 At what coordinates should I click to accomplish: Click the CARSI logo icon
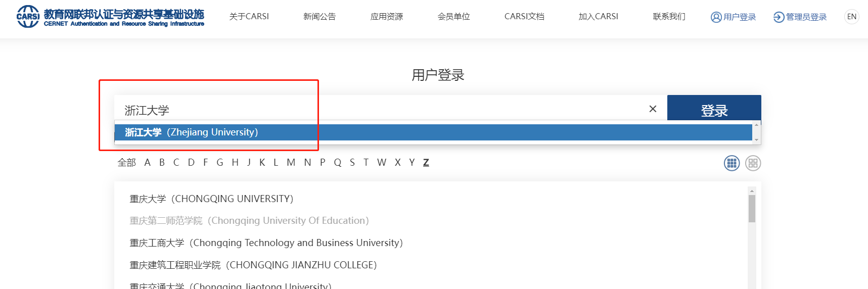[x=28, y=17]
